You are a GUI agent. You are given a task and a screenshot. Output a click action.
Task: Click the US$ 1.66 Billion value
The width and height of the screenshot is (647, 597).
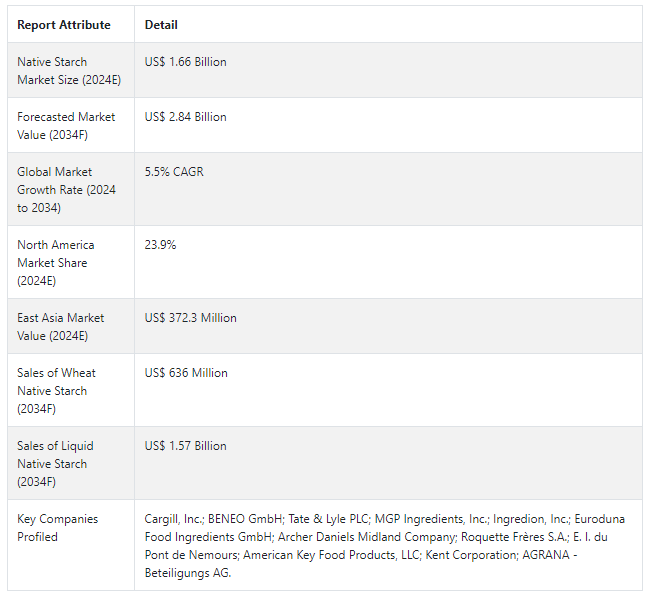(186, 62)
